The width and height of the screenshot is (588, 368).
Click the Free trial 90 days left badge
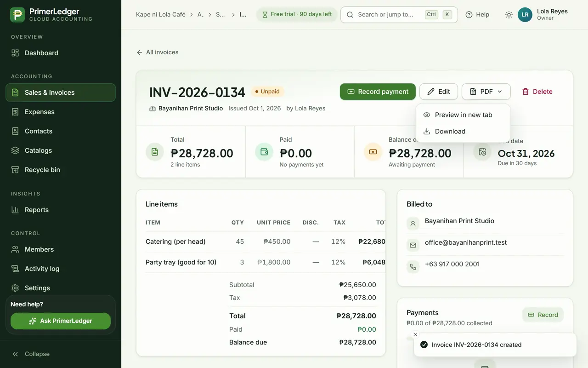(297, 14)
